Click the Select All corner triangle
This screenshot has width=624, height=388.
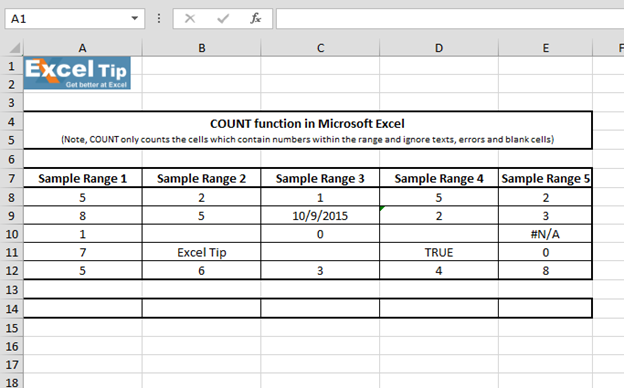pos(14,48)
